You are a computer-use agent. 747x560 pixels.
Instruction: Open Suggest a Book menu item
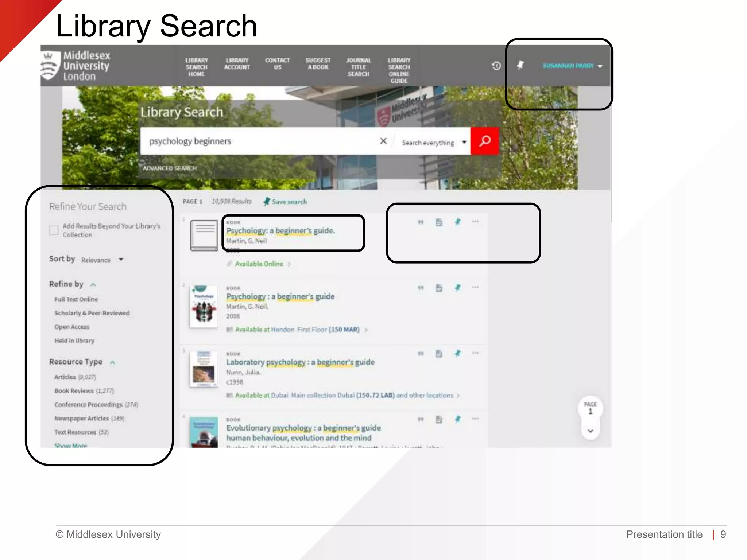[318, 64]
